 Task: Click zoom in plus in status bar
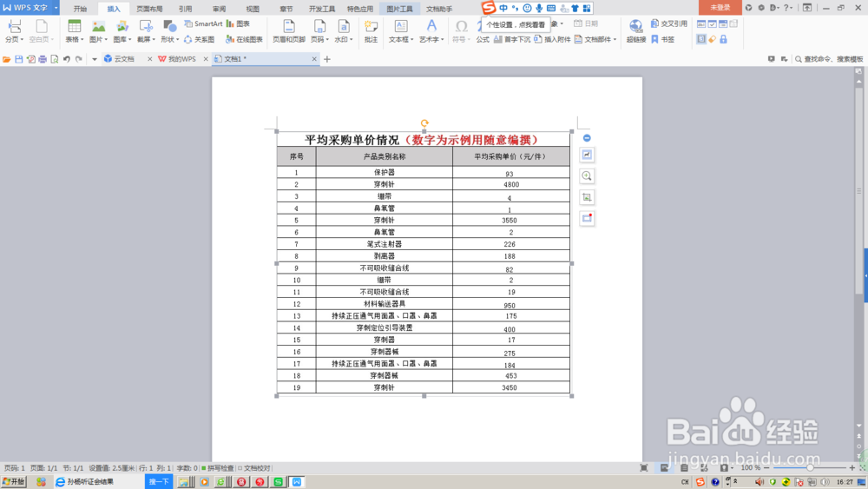pos(852,468)
